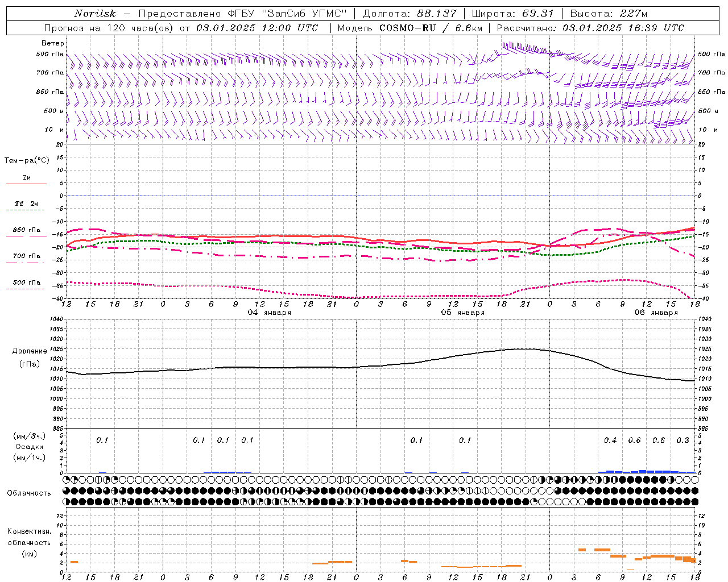This screenshot has height=582, width=728.
Task: Select the Тем-ра(°C) temperature panel label
Action: click(x=27, y=161)
